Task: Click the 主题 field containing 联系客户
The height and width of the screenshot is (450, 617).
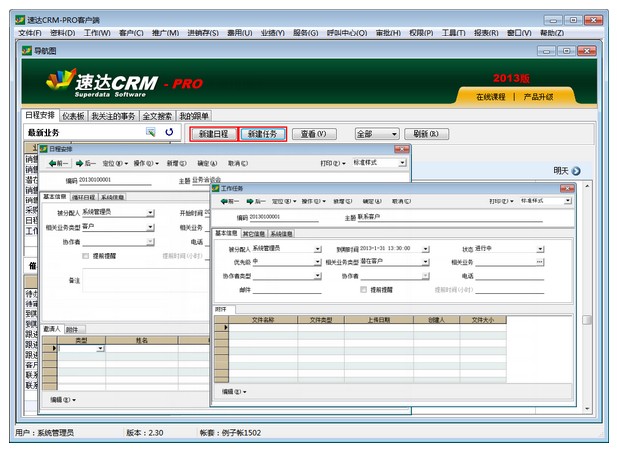Action: pyautogui.click(x=450, y=217)
